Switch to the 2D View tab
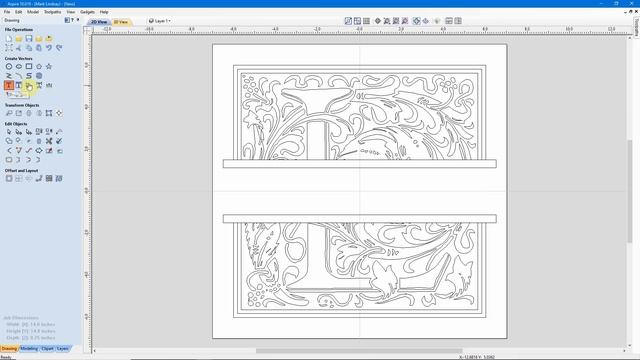The image size is (640, 360). tap(99, 22)
